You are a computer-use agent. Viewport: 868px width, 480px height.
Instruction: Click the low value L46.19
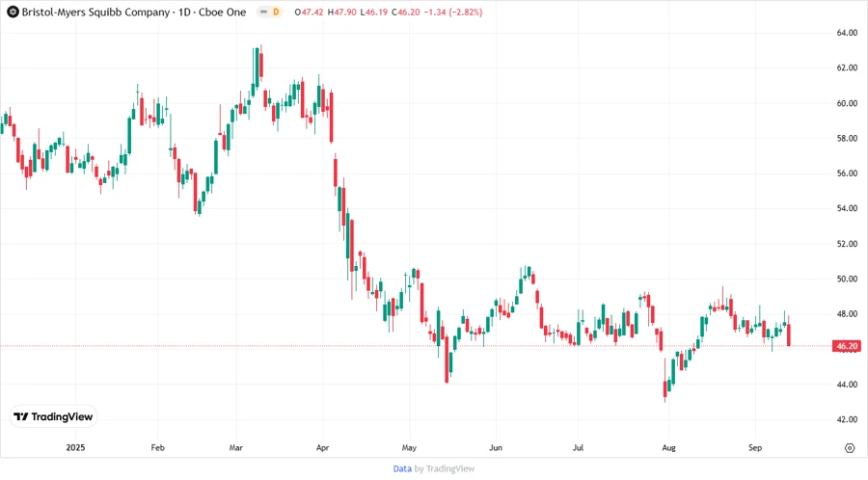tap(373, 13)
